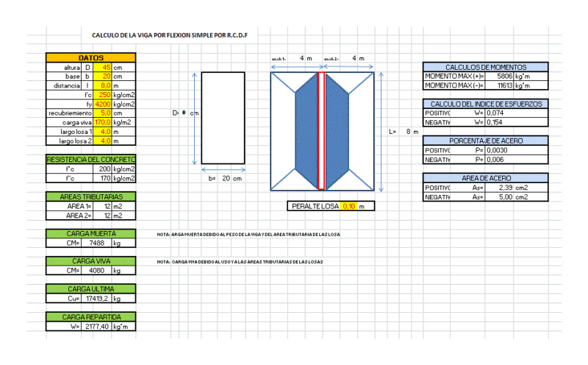Select the AREA DE ACERO header

pos(485,178)
